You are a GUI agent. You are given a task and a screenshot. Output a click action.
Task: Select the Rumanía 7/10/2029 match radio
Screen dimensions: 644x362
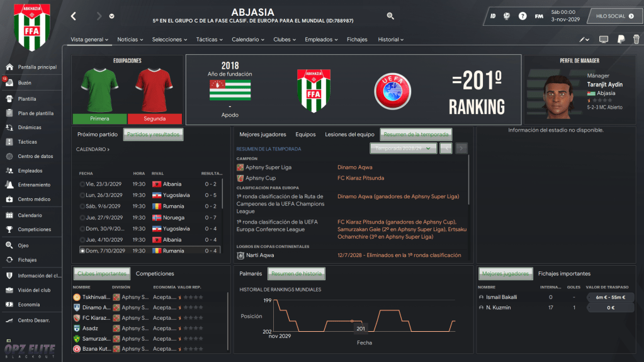click(x=82, y=251)
